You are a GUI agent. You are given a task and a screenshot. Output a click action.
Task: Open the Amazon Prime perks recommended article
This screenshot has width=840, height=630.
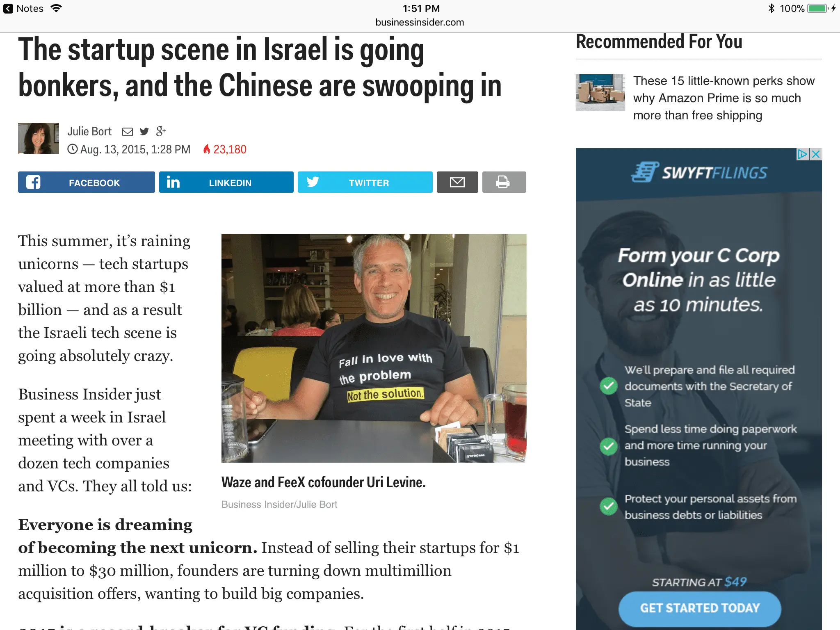(x=724, y=98)
